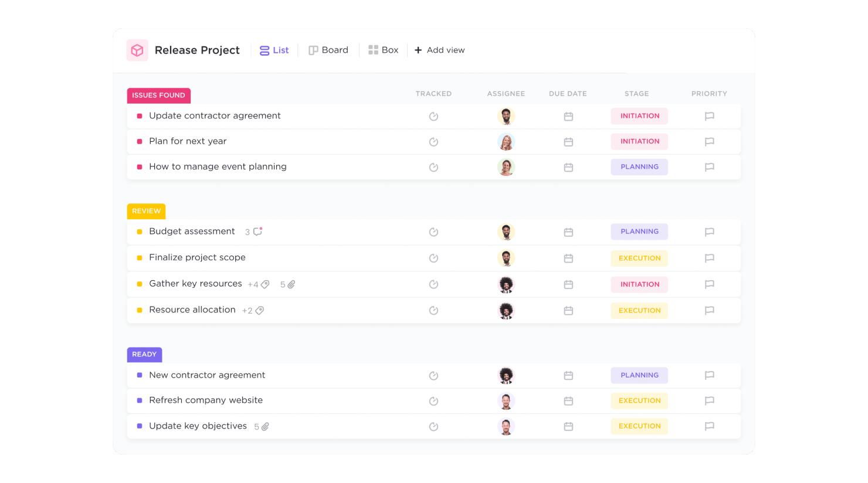
Task: Open the Budget assessment task
Action: (192, 232)
